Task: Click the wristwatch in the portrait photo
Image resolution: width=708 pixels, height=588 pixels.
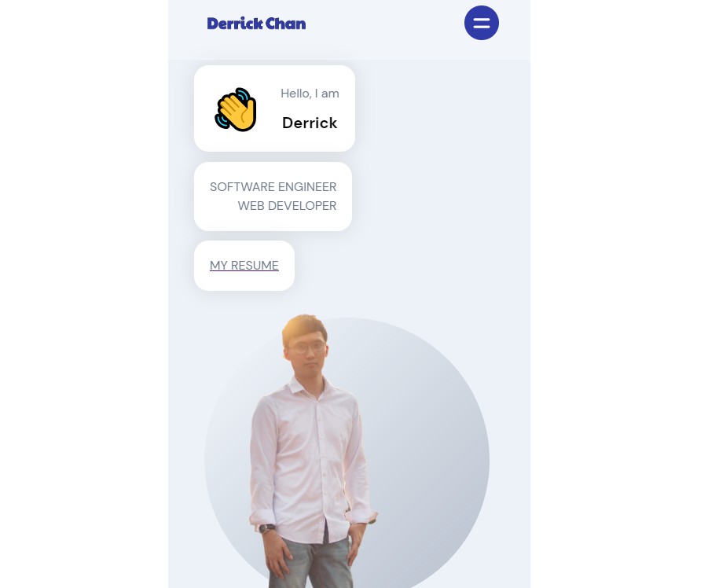Action: click(x=267, y=528)
